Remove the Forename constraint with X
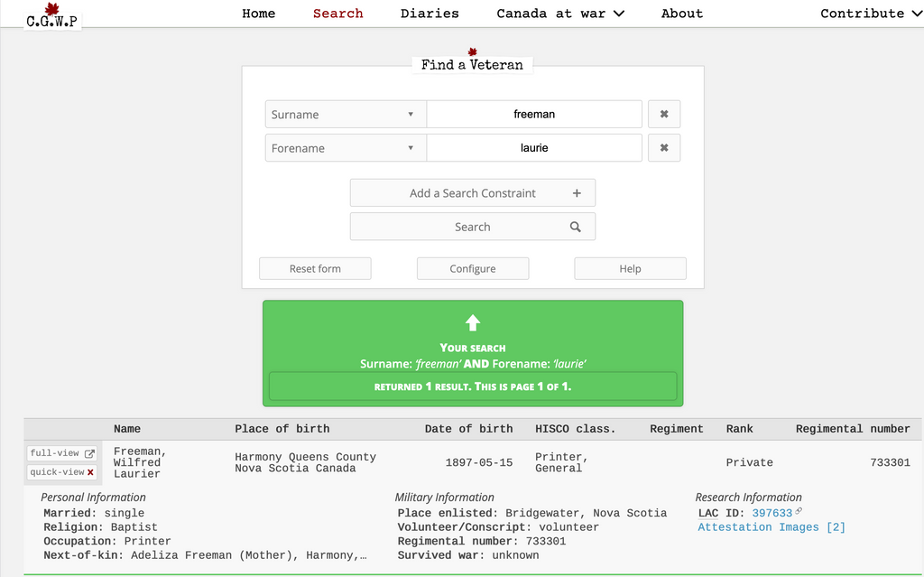Viewport: 924px width, 577px height. [x=663, y=148]
